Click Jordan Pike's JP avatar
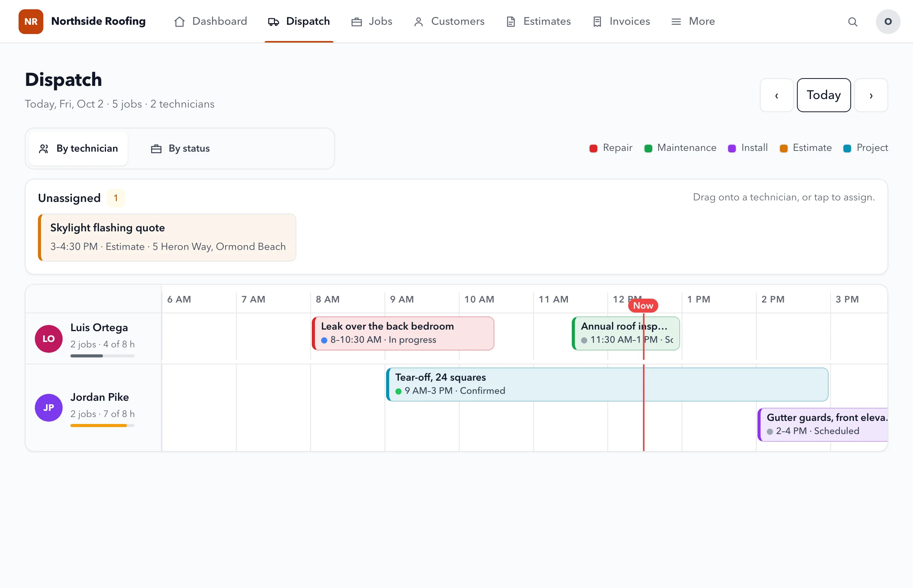The image size is (913, 588). coord(49,408)
